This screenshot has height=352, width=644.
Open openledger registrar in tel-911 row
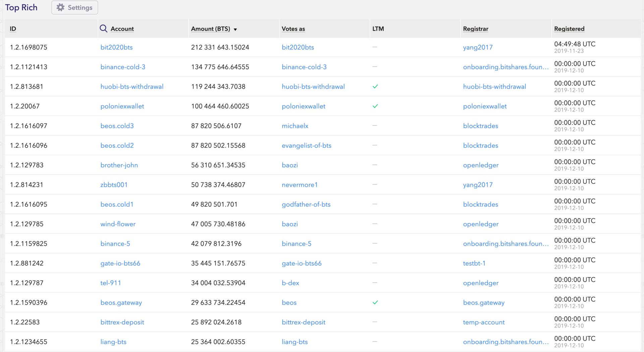[x=481, y=283]
